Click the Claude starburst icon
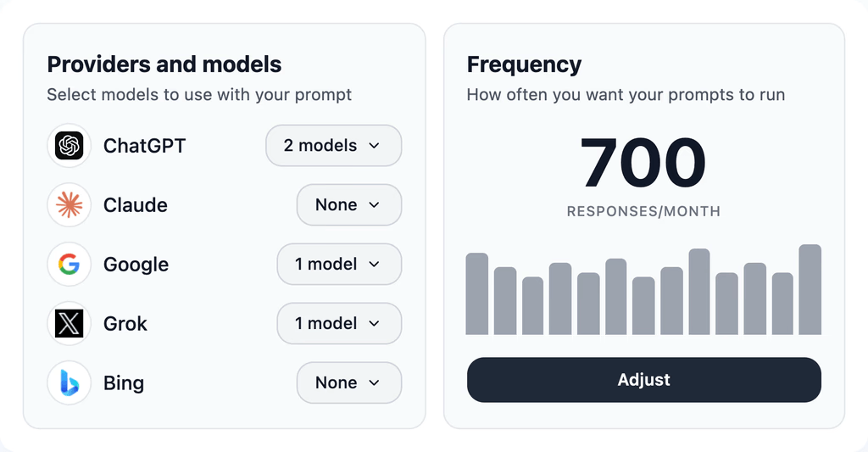This screenshot has height=452, width=868. pyautogui.click(x=69, y=205)
